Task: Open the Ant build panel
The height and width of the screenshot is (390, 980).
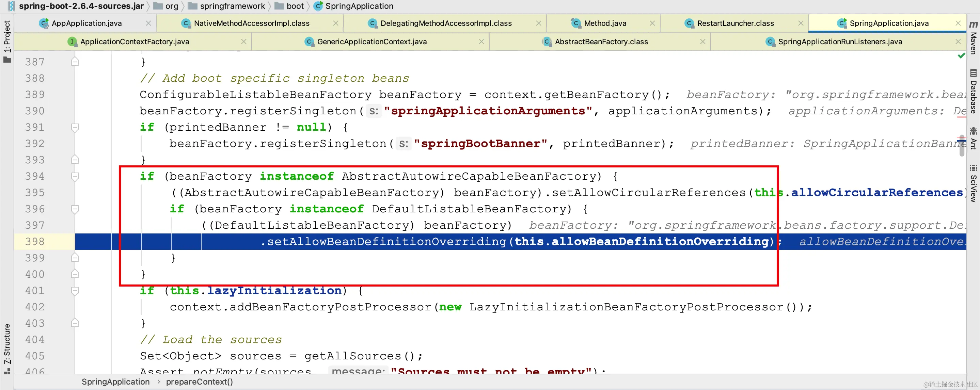Action: 973,139
